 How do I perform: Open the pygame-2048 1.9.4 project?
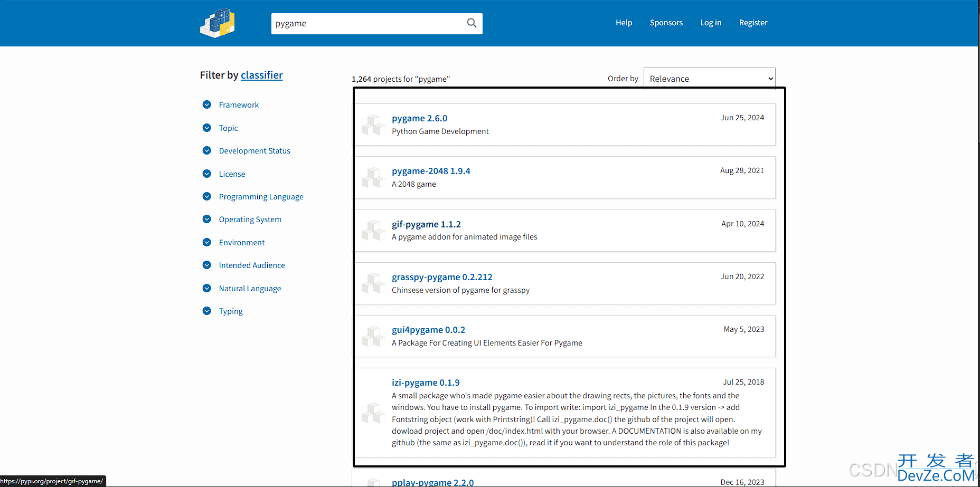[431, 171]
